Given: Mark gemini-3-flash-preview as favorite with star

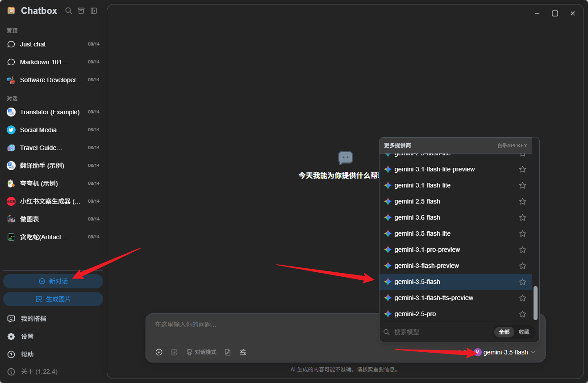Looking at the screenshot, I should tap(522, 266).
